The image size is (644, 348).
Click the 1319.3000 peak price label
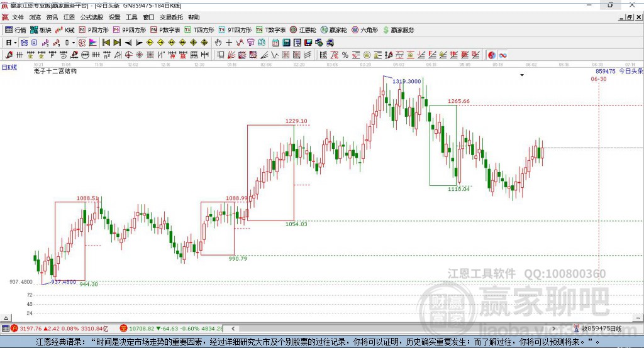tap(407, 81)
